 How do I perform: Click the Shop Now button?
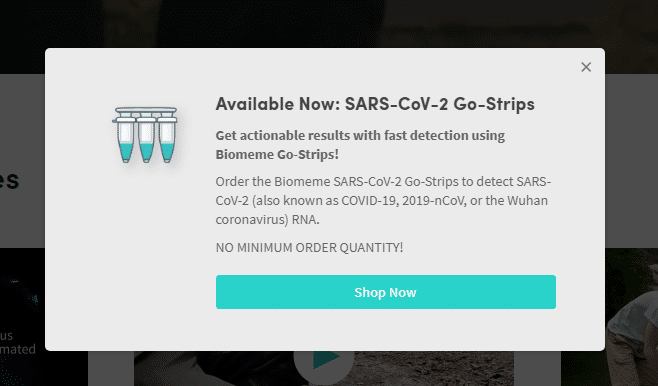coord(386,292)
